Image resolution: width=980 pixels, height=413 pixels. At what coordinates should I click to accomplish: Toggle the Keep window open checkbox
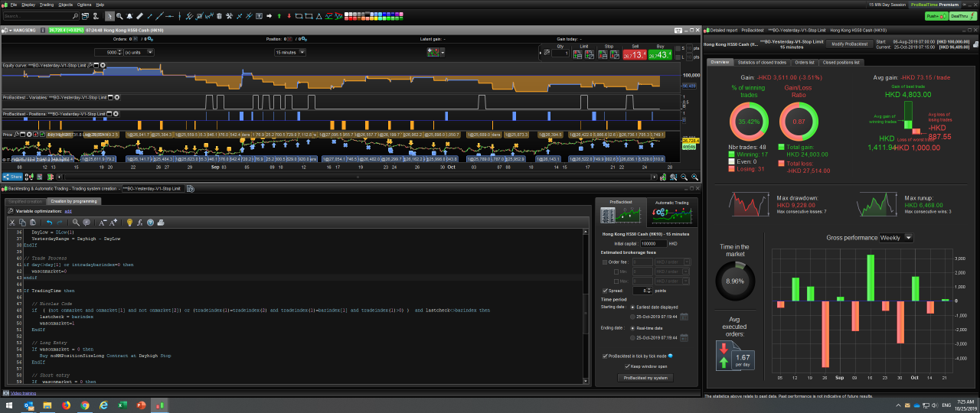coord(626,366)
